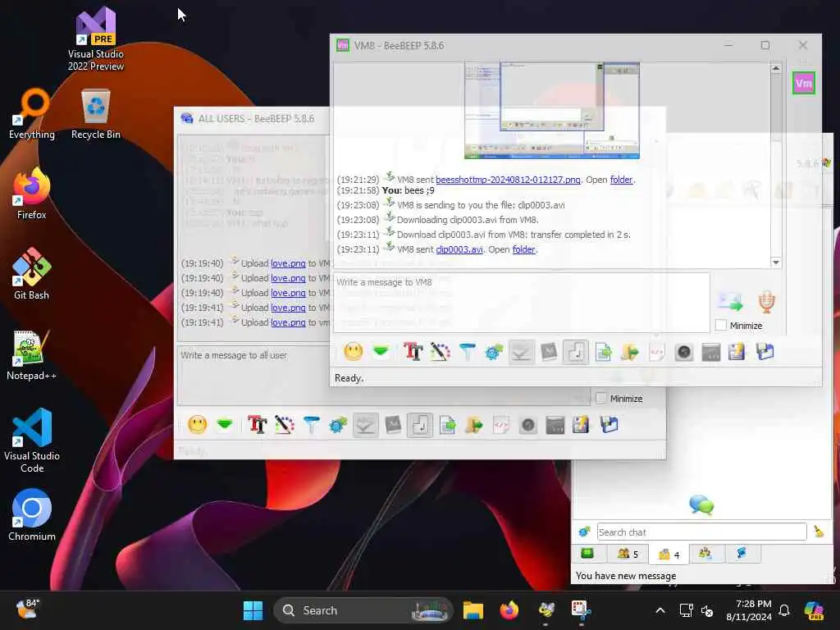Click blue funnel filter icon in VM8 chat
This screenshot has height=630, width=840.
click(x=467, y=352)
